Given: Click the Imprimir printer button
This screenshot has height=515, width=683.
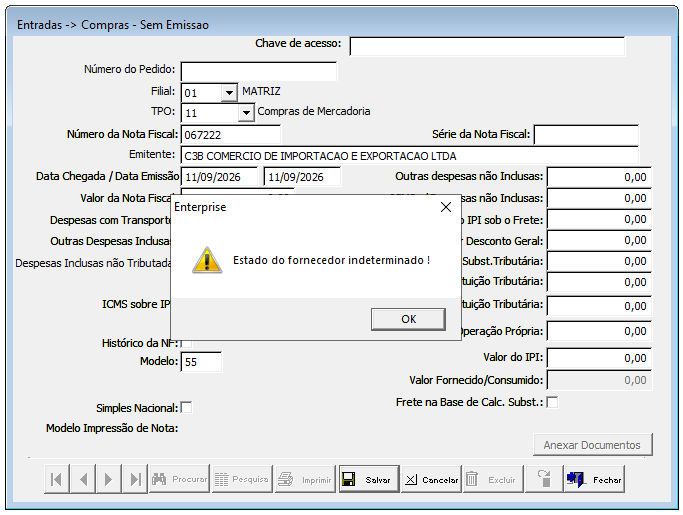Looking at the screenshot, I should click(305, 479).
